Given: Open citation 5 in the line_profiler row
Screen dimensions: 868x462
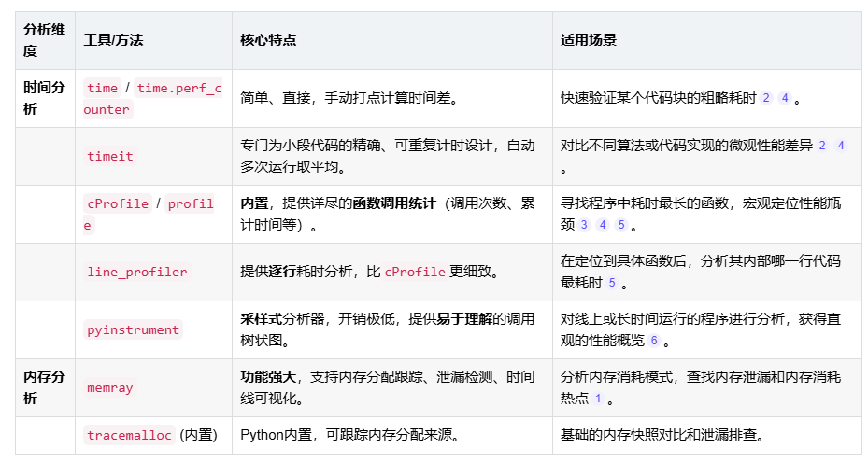Looking at the screenshot, I should pyautogui.click(x=612, y=283).
